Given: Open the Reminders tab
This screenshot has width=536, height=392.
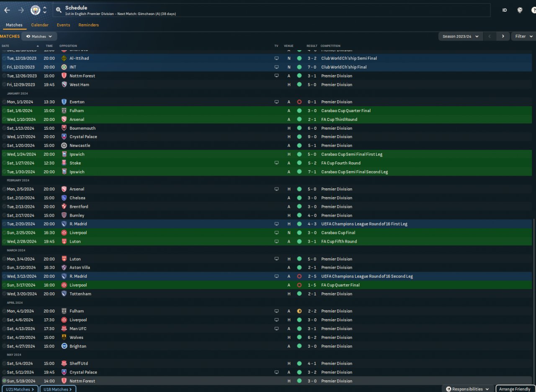Looking at the screenshot, I should [89, 25].
